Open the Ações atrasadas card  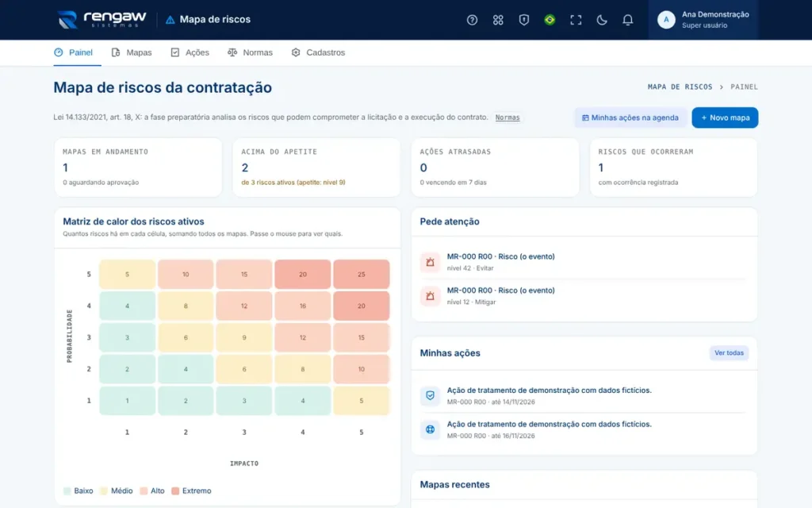click(495, 167)
